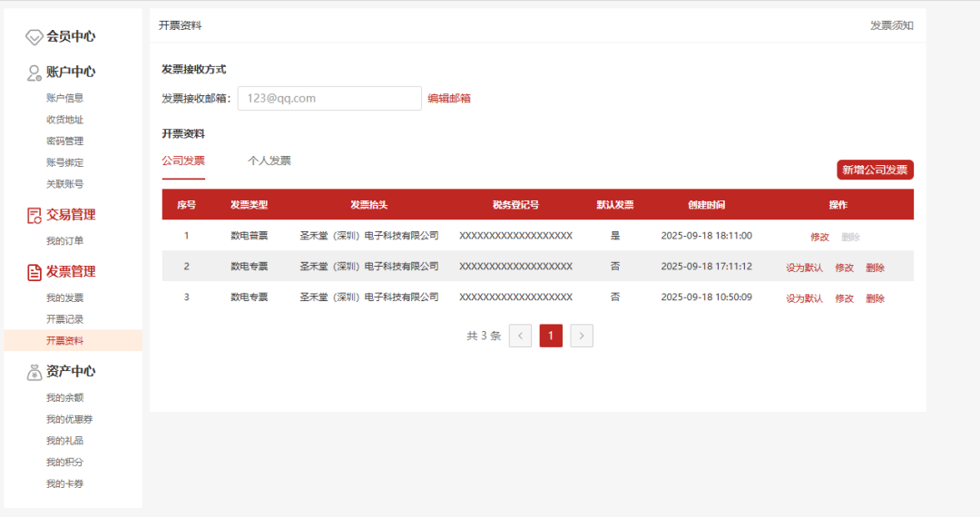This screenshot has width=980, height=517.
Task: Click the diamond icon beside 会员中心
Action: 34,37
